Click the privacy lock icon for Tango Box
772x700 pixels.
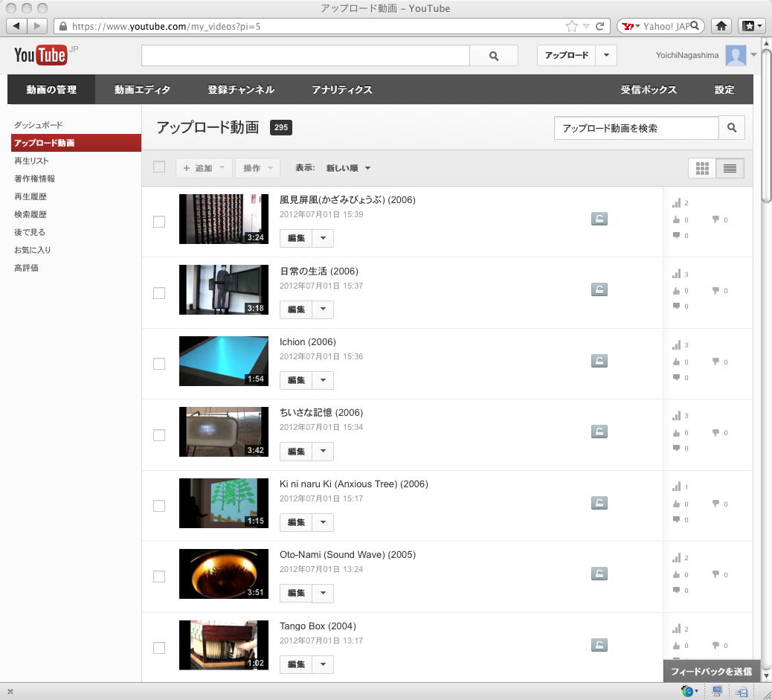coord(599,645)
